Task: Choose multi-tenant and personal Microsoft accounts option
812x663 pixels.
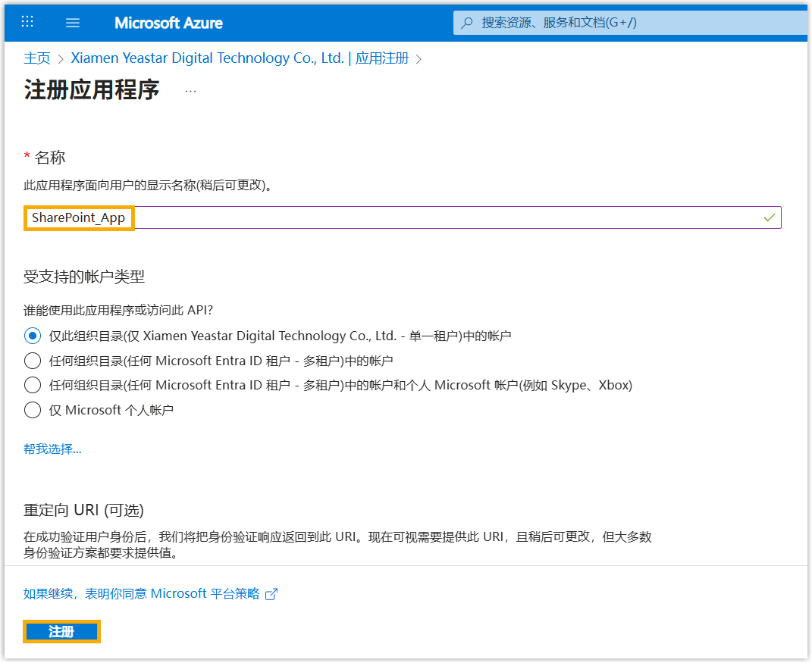Action: 33,385
